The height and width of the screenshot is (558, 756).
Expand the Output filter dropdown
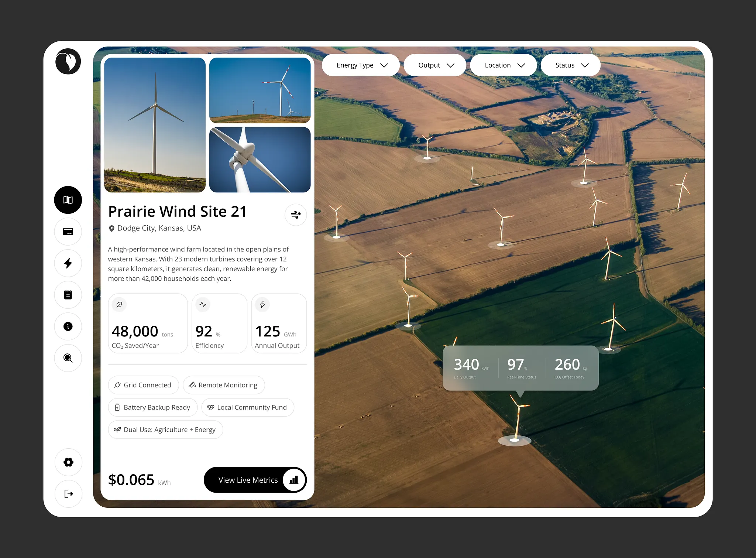click(x=435, y=65)
